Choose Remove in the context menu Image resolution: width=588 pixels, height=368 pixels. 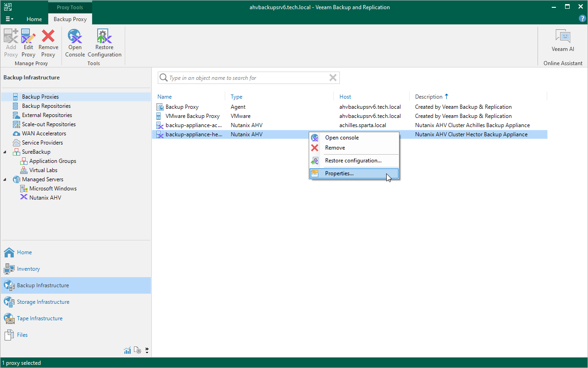pos(354,148)
